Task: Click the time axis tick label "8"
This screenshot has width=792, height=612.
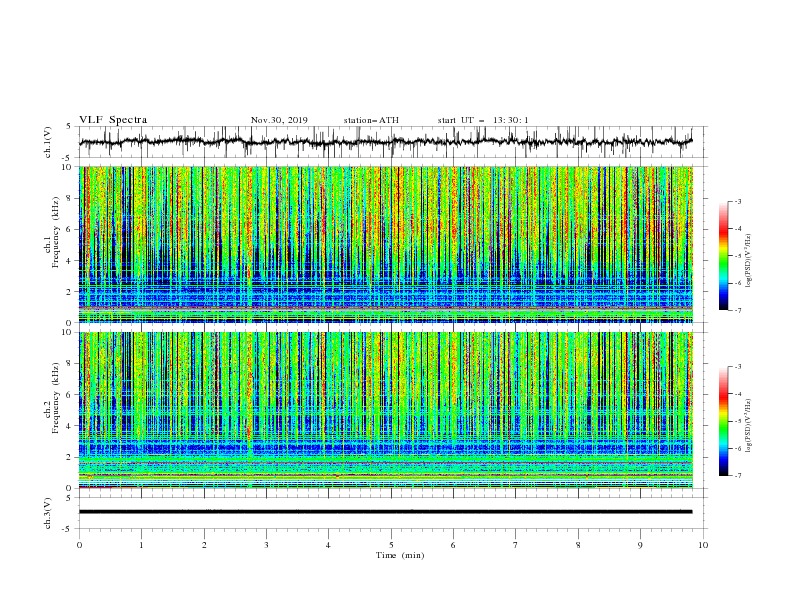Action: pyautogui.click(x=578, y=545)
